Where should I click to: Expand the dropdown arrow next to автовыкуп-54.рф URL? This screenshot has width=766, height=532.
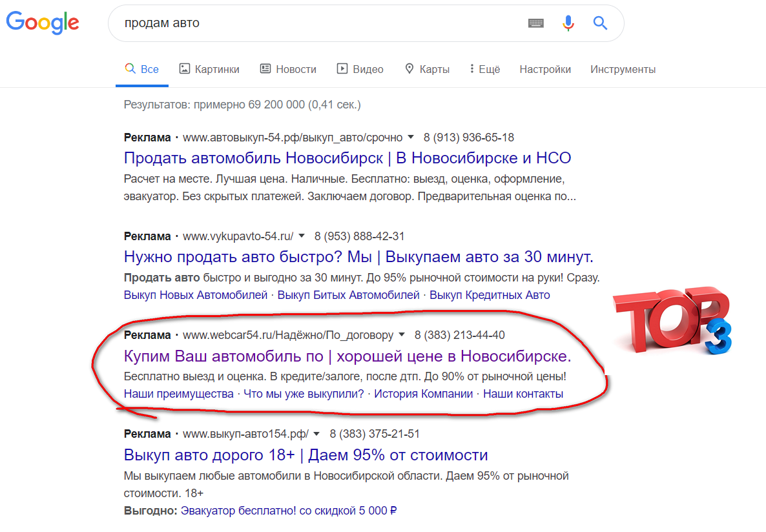pyautogui.click(x=410, y=138)
